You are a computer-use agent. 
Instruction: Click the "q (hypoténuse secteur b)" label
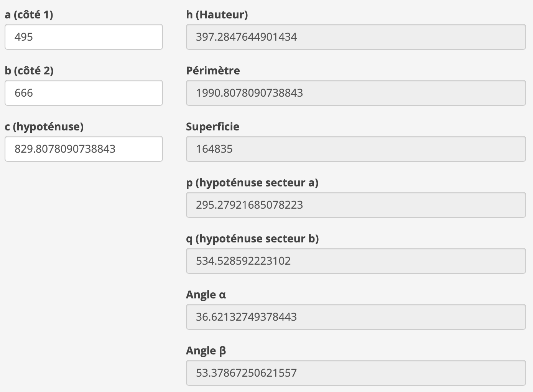click(252, 239)
